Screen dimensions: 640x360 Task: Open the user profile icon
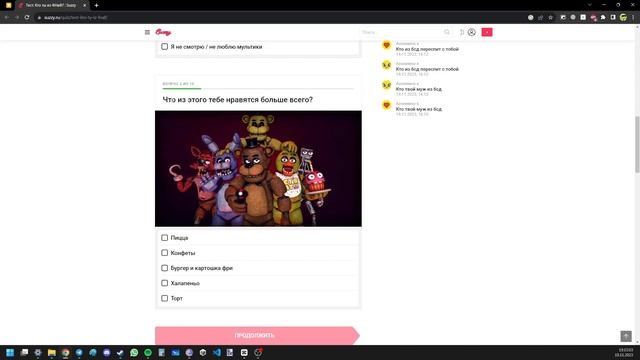tap(471, 32)
